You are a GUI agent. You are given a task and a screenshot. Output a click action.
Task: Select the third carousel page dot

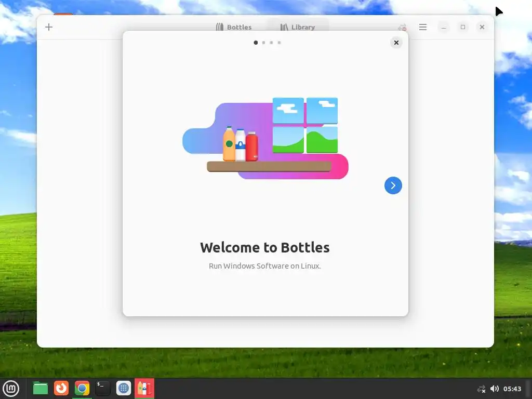tap(271, 43)
